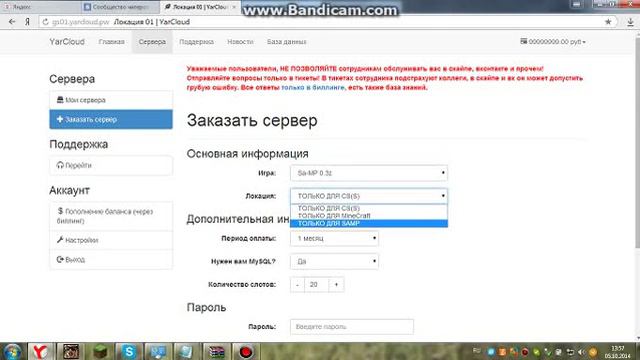The height and width of the screenshot is (360, 640).
Task: Switch to the Сообщество browser tab
Action: pyautogui.click(x=119, y=7)
